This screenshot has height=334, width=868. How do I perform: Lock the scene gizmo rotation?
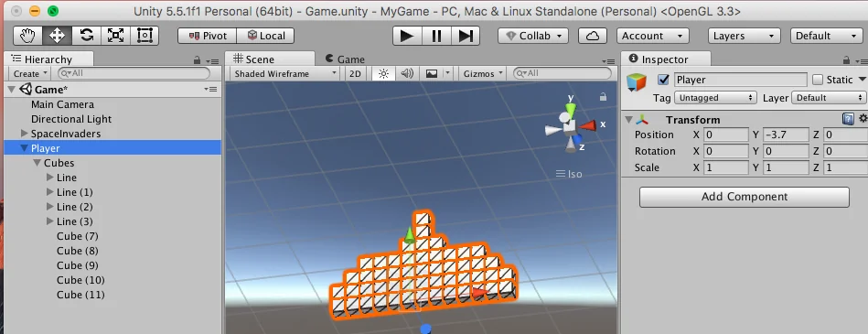click(603, 96)
